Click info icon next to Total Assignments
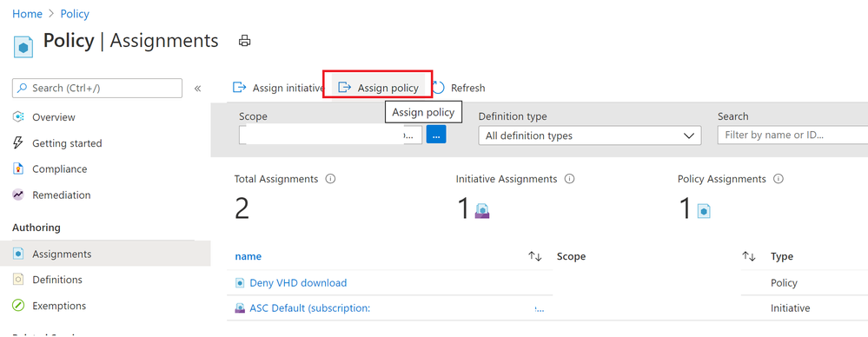The height and width of the screenshot is (337, 868). tap(330, 179)
